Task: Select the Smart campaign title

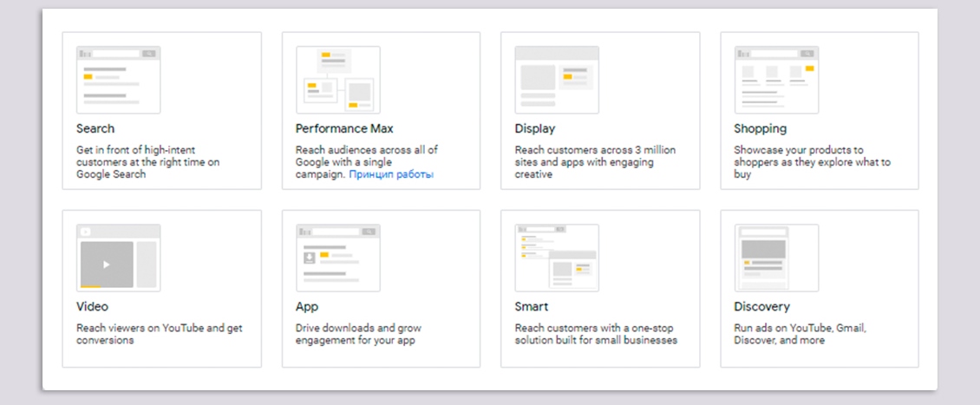Action: pos(532,306)
